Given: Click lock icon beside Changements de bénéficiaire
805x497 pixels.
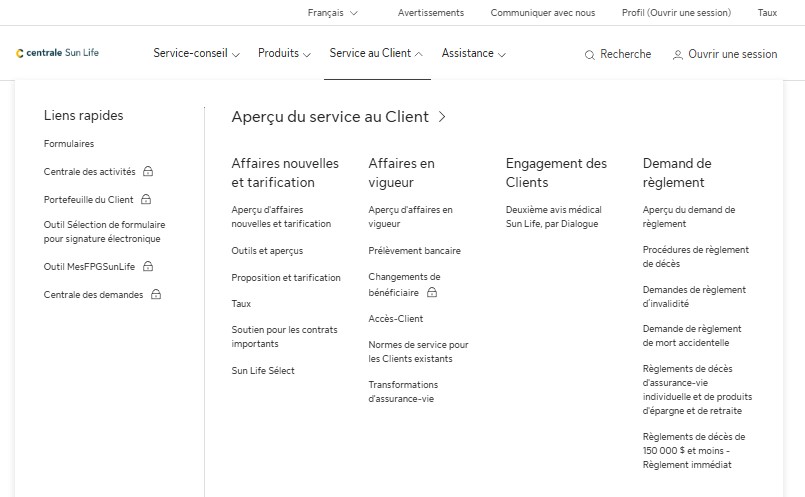Looking at the screenshot, I should 432,293.
